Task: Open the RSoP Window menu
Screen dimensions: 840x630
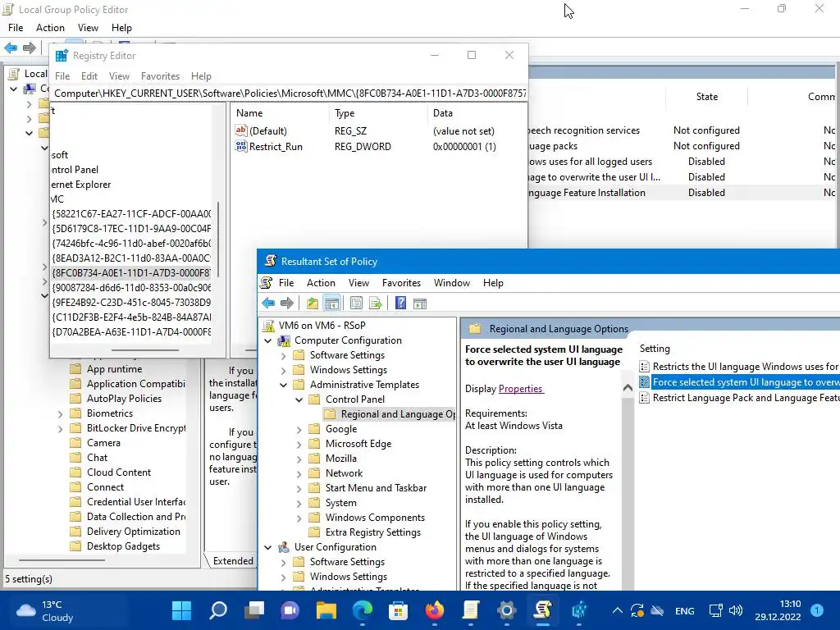Action: [452, 283]
